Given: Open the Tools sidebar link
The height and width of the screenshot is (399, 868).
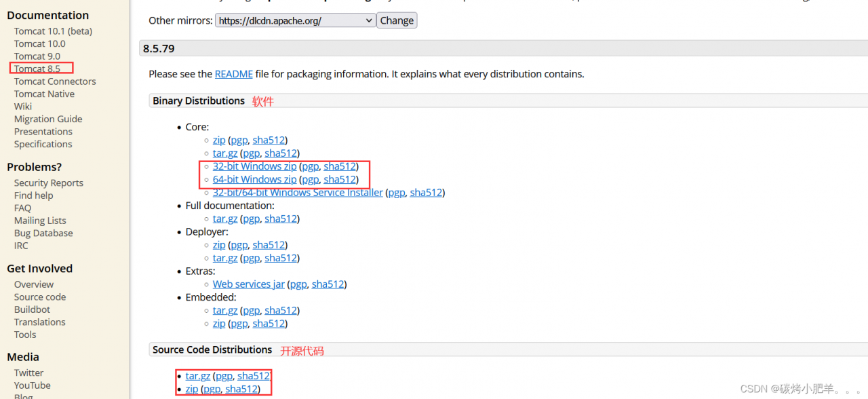Looking at the screenshot, I should point(25,335).
